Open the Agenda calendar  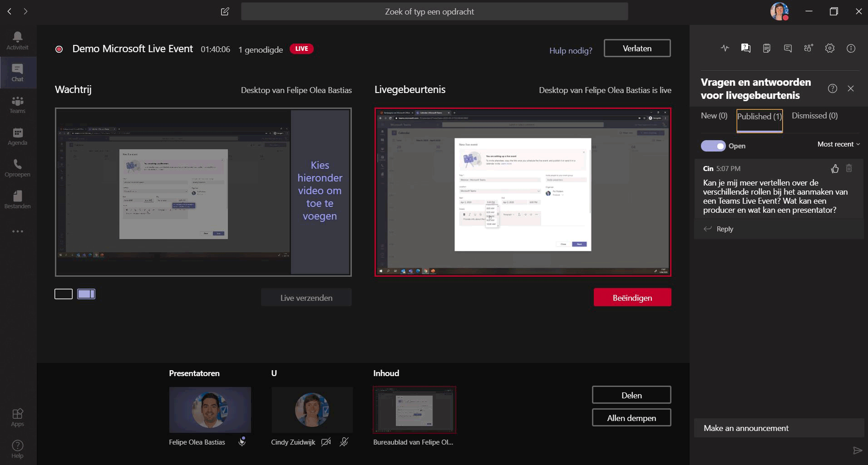point(17,136)
